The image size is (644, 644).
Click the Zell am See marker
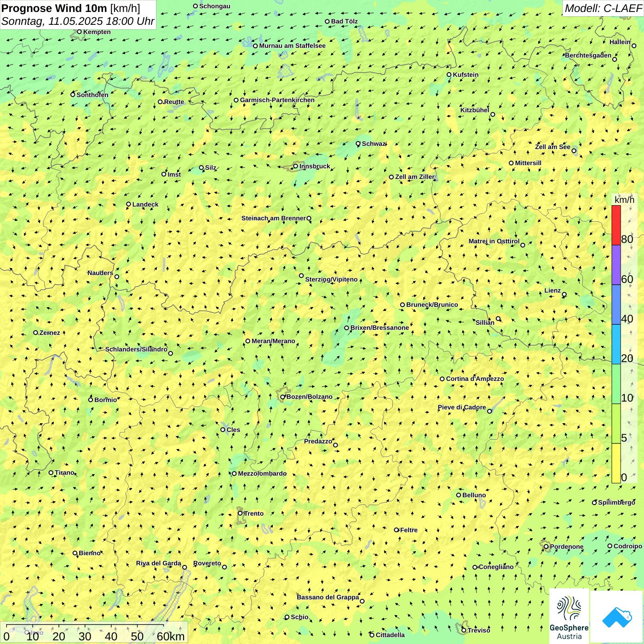pos(574,150)
